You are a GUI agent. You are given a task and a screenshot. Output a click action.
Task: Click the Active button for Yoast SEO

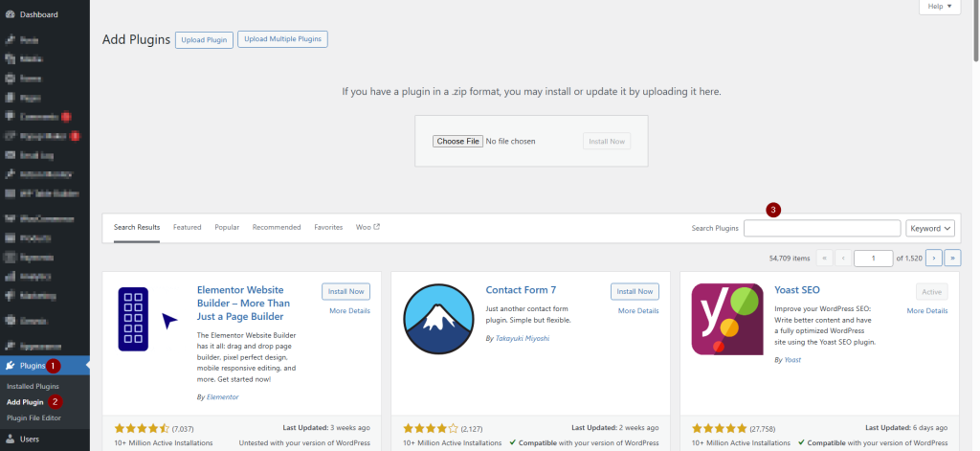click(932, 291)
